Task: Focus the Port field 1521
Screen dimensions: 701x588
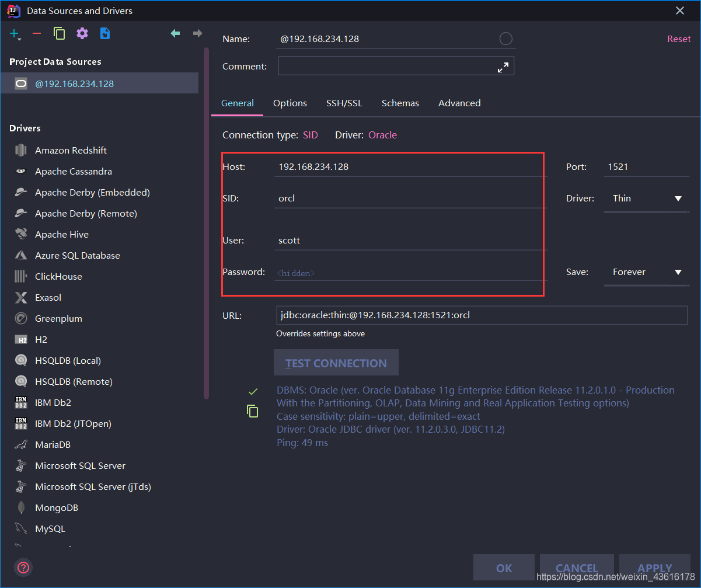Action: 646,167
